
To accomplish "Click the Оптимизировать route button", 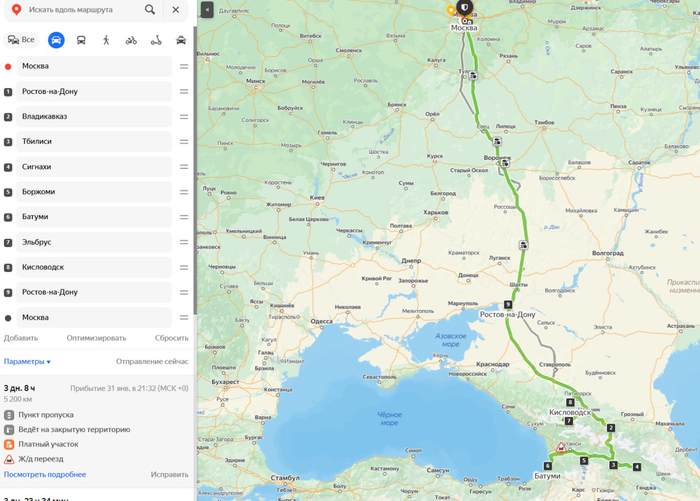I will pos(96,338).
